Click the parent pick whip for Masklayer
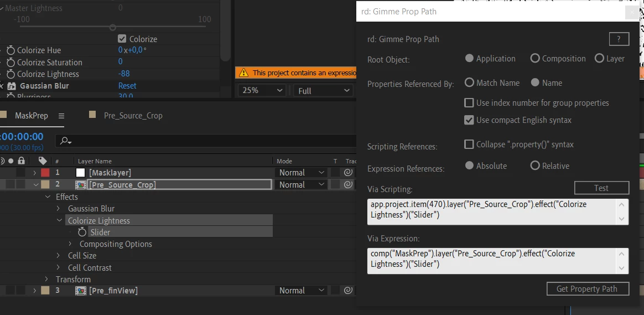 click(349, 173)
